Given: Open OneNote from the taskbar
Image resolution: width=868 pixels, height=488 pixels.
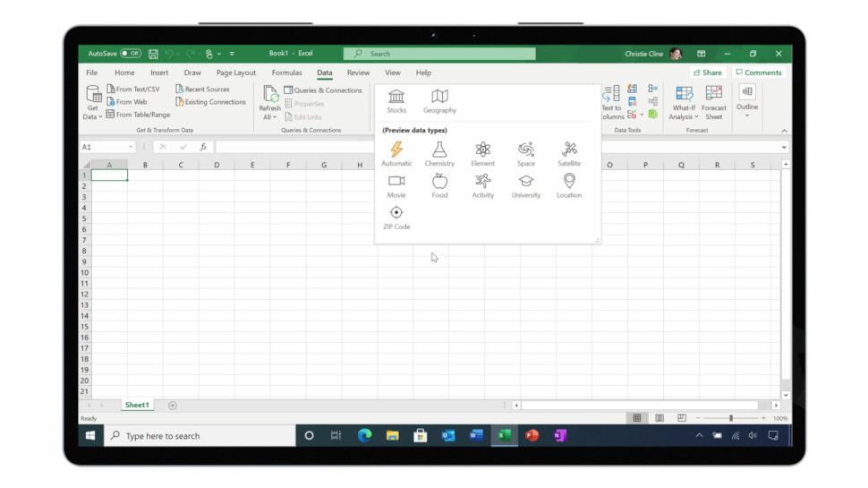Looking at the screenshot, I should point(559,435).
